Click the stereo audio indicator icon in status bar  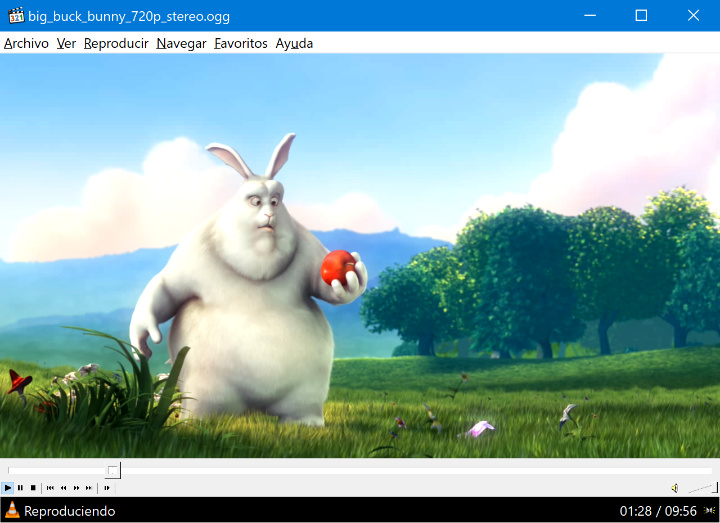coord(710,511)
